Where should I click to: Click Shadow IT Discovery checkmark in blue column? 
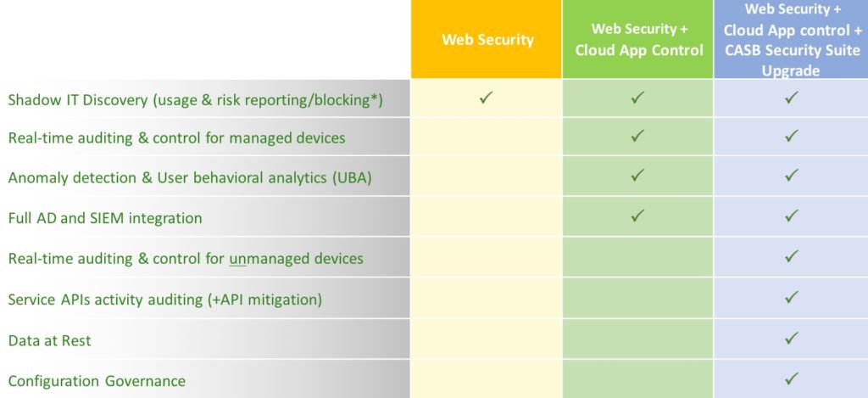click(x=792, y=98)
